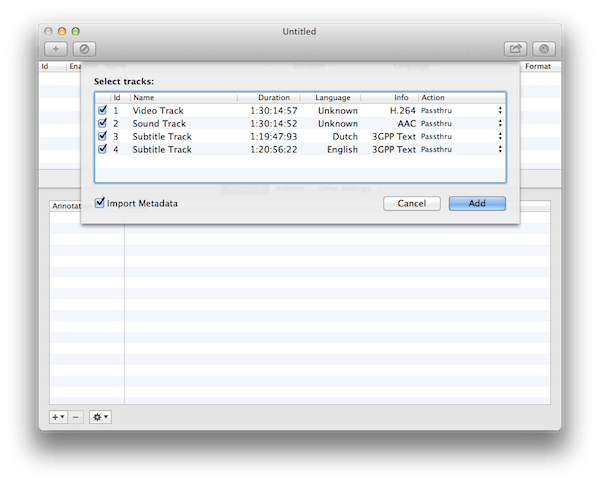Click the H.264 info cell
Screen dimensions: 600x484
click(x=403, y=111)
